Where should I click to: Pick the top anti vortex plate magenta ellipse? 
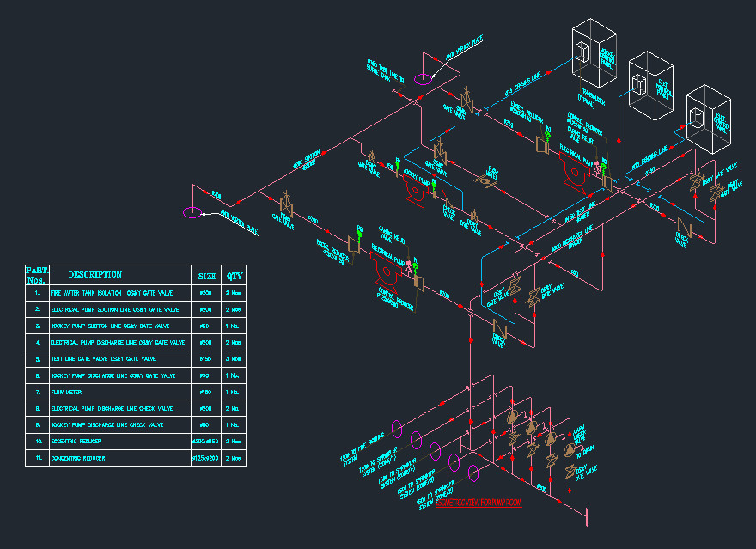coord(423,78)
